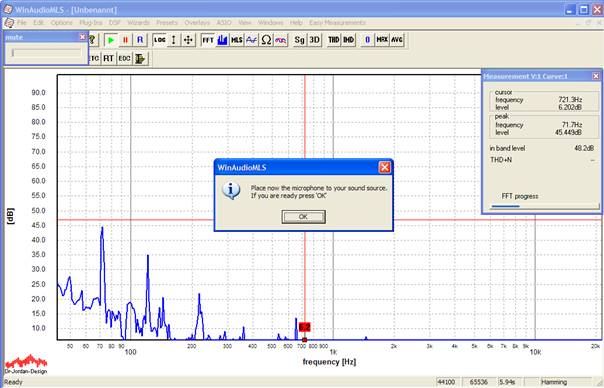The width and height of the screenshot is (604, 388).
Task: Open the Sg spectrogram view
Action: coord(299,40)
